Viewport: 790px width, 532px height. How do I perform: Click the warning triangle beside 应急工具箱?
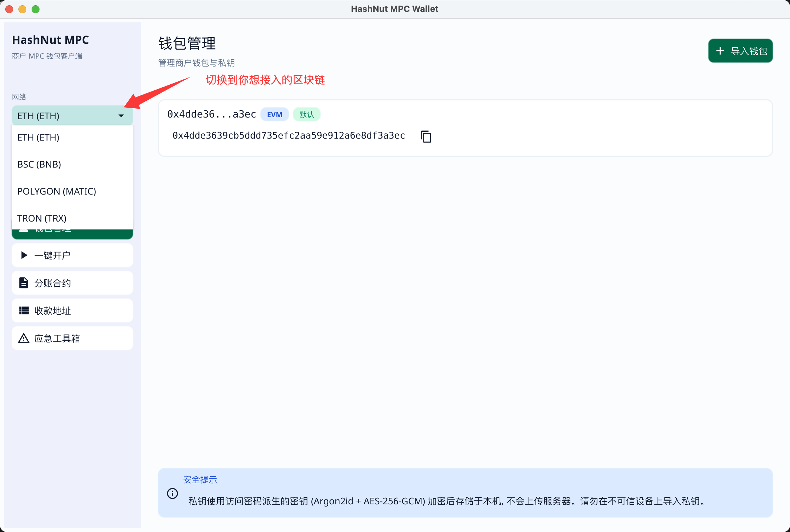point(23,338)
